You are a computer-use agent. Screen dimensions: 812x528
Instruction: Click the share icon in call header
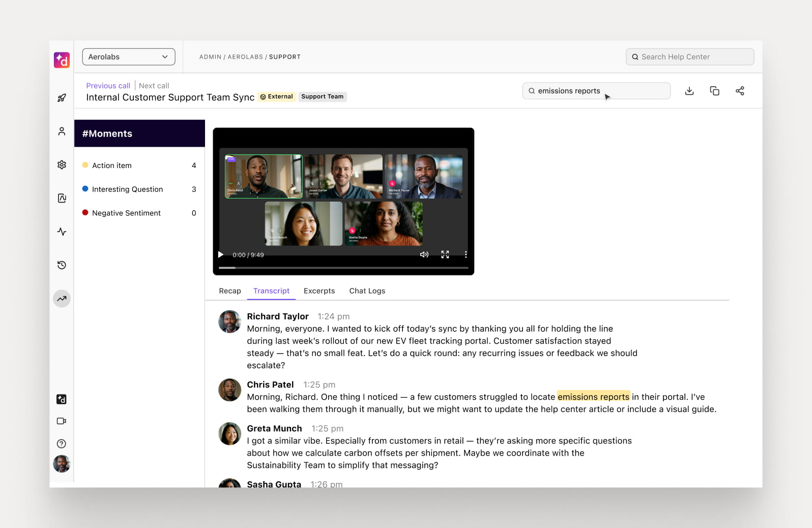[740, 91]
